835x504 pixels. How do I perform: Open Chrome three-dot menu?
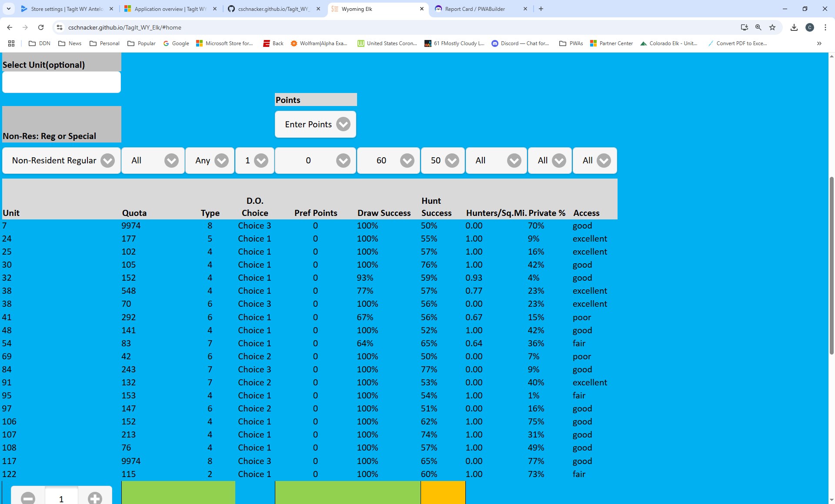[825, 27]
